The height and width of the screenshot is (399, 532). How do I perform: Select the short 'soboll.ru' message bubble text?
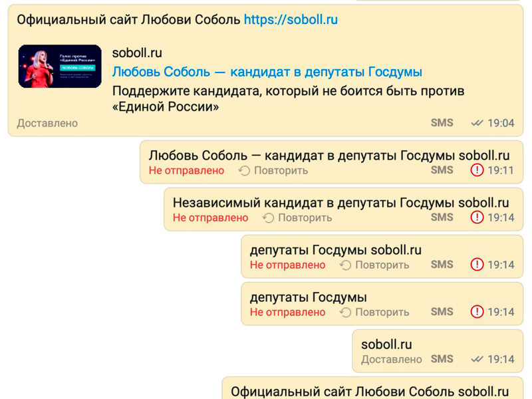coord(386,344)
